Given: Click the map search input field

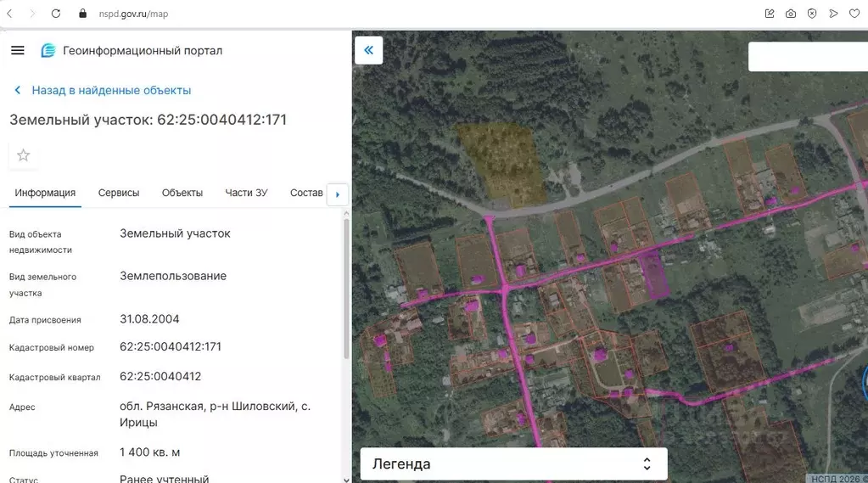Looking at the screenshot, I should pos(806,56).
